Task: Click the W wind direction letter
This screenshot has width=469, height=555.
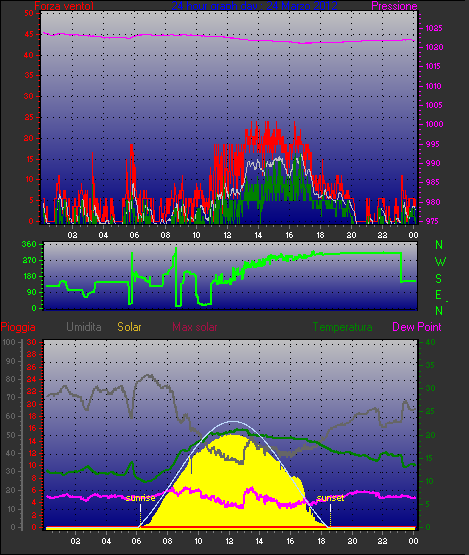Action: [x=440, y=262]
